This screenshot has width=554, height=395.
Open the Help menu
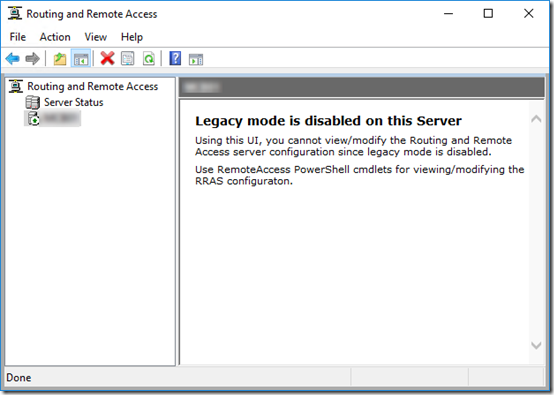click(x=132, y=37)
